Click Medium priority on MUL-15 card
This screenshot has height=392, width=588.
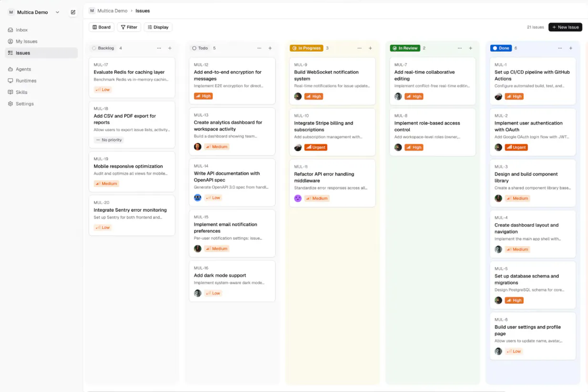217,249
